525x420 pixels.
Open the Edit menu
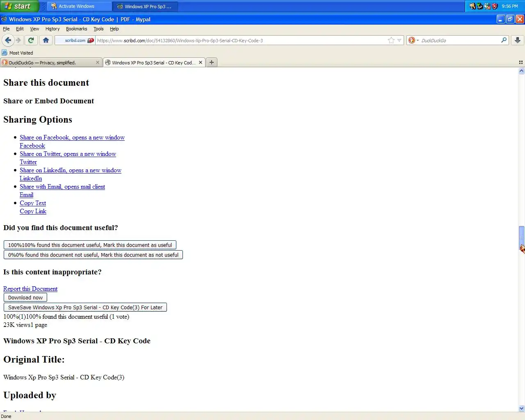(20, 29)
